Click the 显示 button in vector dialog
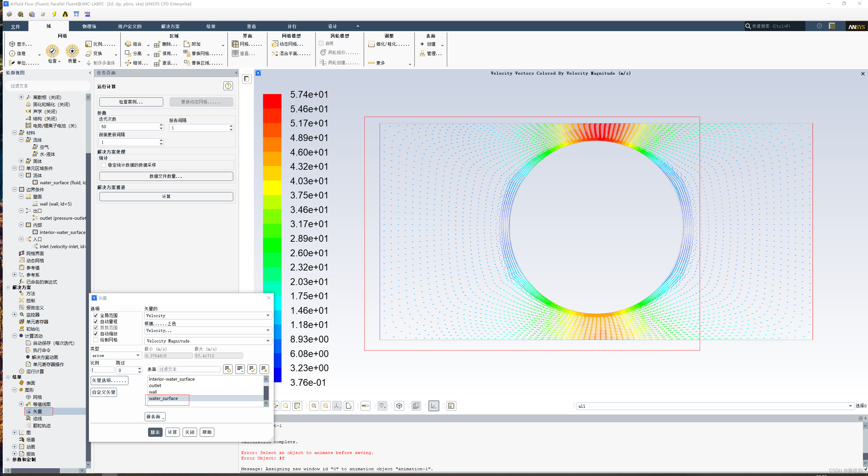This screenshot has width=868, height=476. (155, 432)
